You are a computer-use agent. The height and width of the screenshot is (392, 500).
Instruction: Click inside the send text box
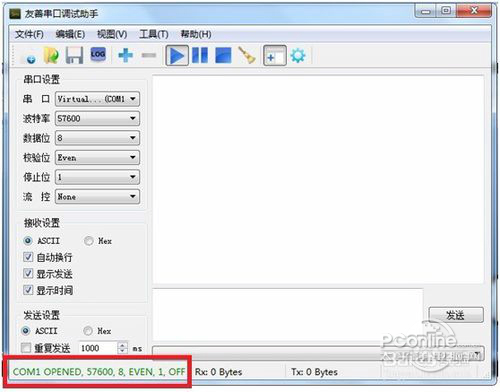pos(288,315)
